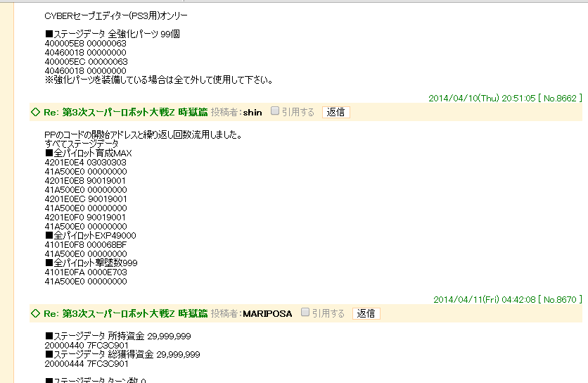Tick the 引用する checkbox on shin's post
588x383 pixels.
click(275, 111)
